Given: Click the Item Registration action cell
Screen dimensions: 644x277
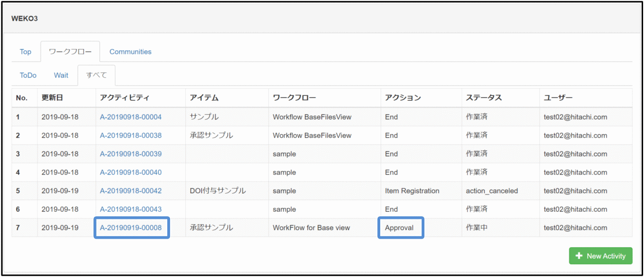Looking at the screenshot, I should point(412,191).
